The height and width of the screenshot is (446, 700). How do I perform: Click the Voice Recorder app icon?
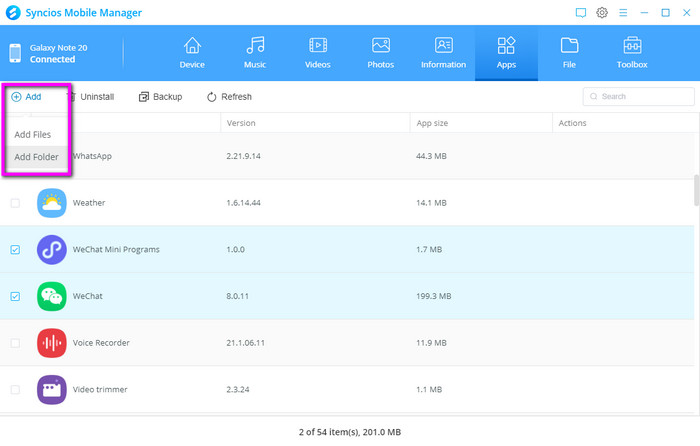coord(52,343)
